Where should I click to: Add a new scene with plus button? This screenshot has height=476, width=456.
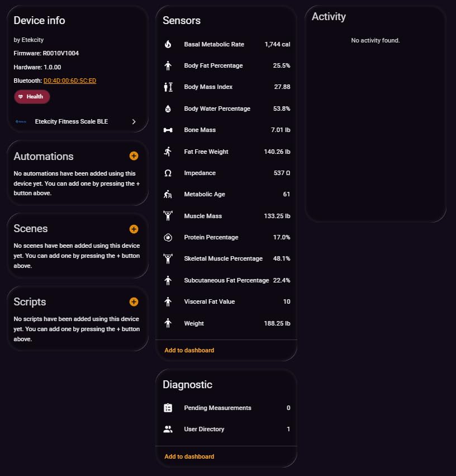coord(134,229)
